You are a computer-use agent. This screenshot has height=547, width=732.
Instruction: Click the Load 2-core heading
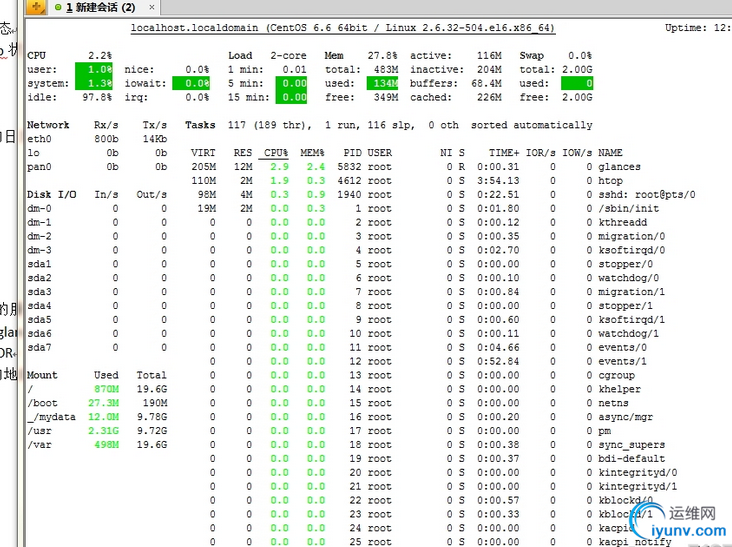click(267, 56)
